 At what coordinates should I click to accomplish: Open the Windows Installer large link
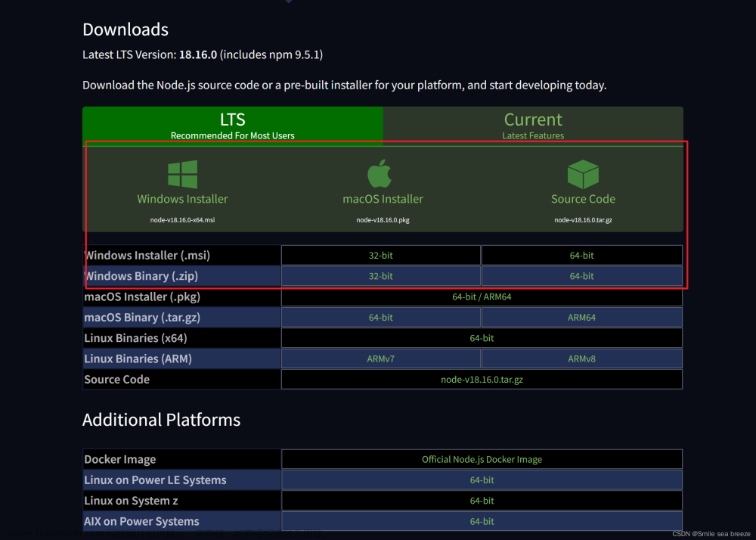click(x=182, y=199)
